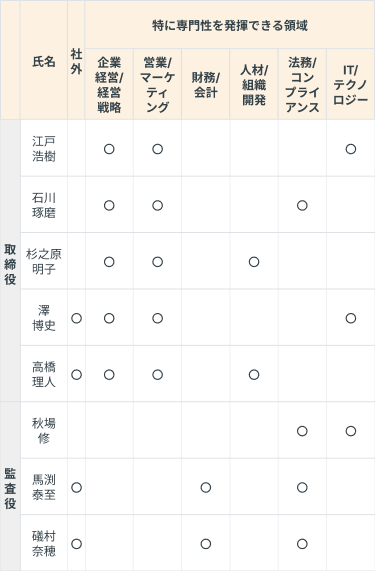Click 馬渕 泰至's circle under 財務/会計
Viewport: 375px width, 571px height.
point(206,488)
